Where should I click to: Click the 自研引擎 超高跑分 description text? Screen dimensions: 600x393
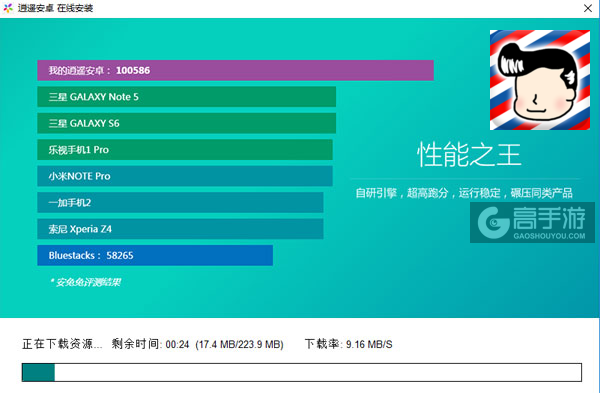pos(464,193)
